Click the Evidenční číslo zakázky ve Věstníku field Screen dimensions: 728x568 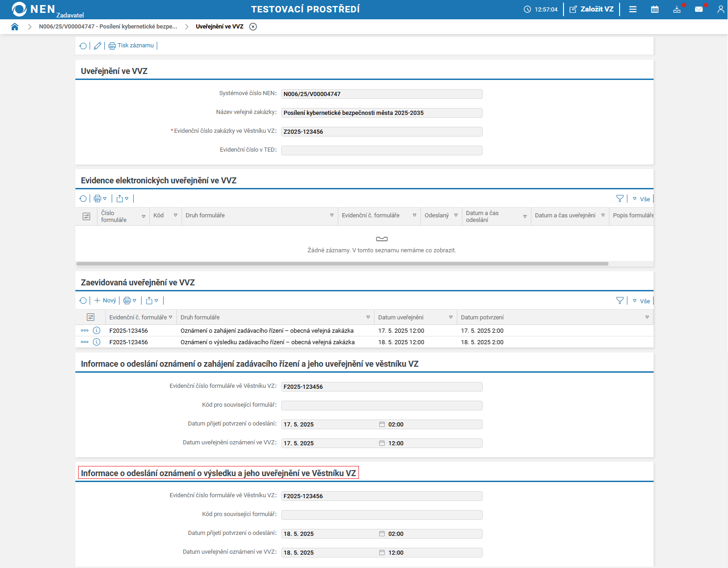tap(382, 131)
